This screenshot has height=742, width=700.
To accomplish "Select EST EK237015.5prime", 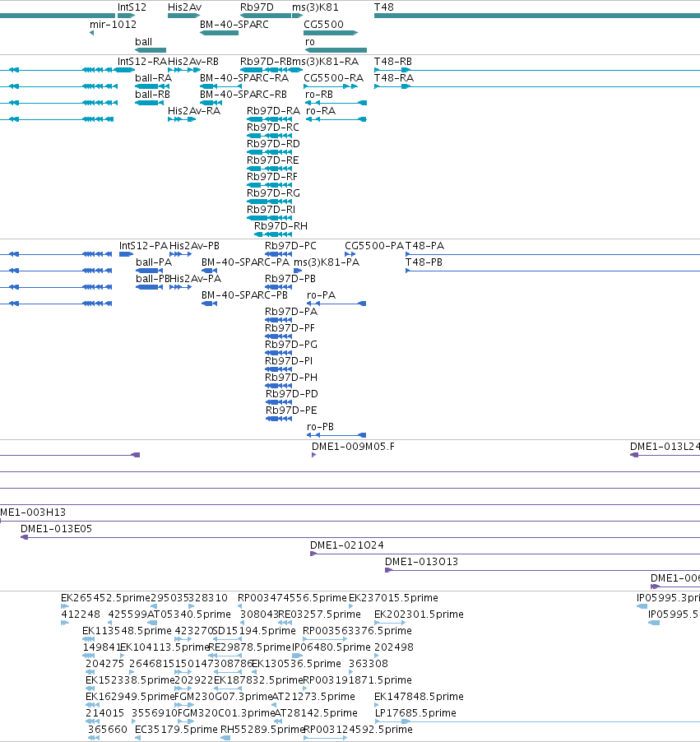I will (x=393, y=598).
